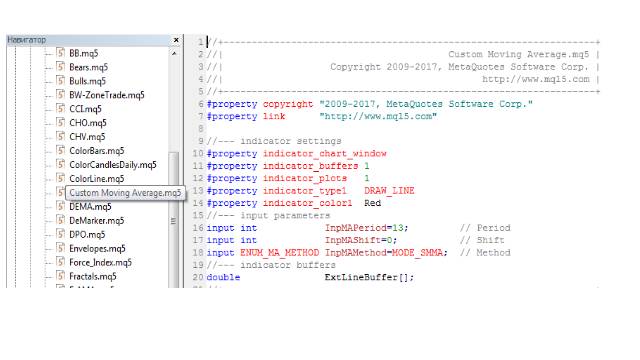The width and height of the screenshot is (640, 360).
Task: Select Custom Moving Average.mq5 in Navigator
Action: (x=125, y=193)
